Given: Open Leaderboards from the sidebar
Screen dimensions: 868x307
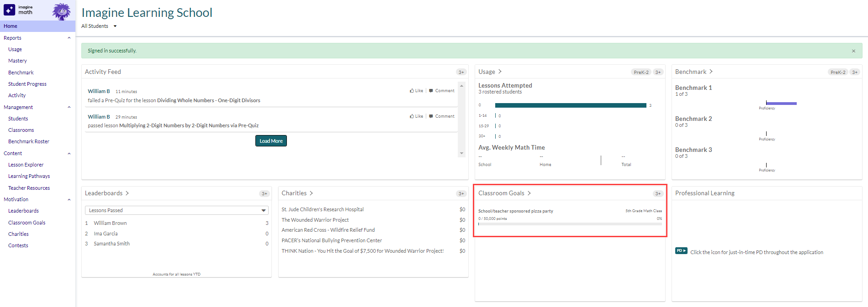Looking at the screenshot, I should tap(23, 211).
